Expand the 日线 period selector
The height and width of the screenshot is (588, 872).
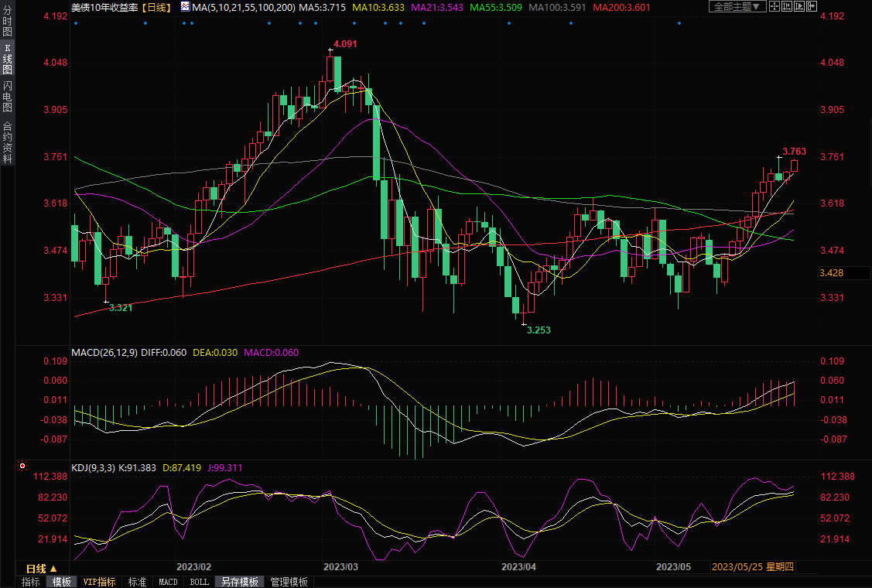click(x=42, y=568)
